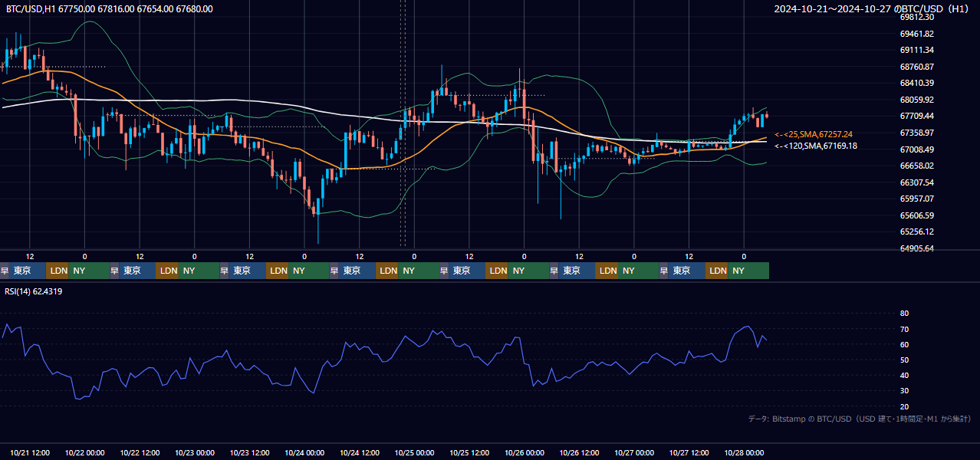980x460 pixels.
Task: Click the 10/26 12:00 time axis label
Action: tap(580, 452)
